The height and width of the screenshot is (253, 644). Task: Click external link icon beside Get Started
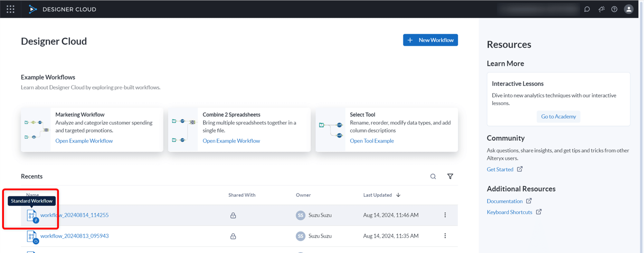[x=520, y=169]
